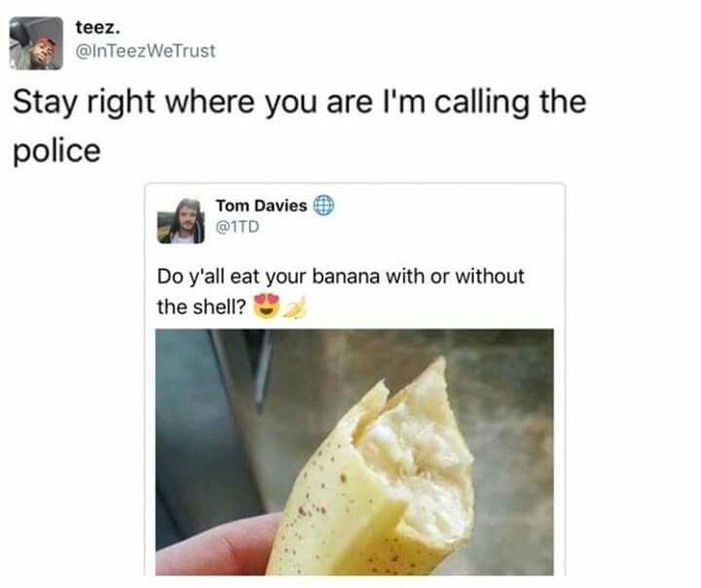Click the teez. display name
The image size is (701, 588).
click(98, 27)
